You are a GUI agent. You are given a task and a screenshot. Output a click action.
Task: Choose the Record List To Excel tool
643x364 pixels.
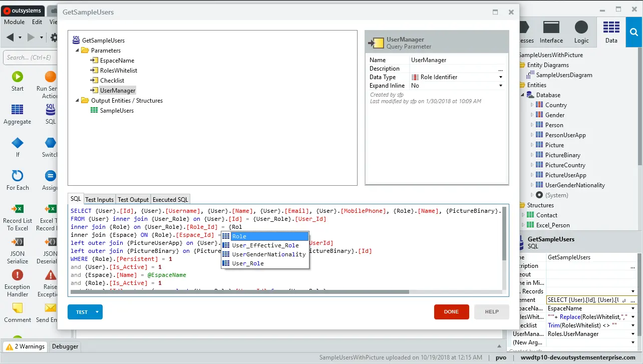point(17,217)
